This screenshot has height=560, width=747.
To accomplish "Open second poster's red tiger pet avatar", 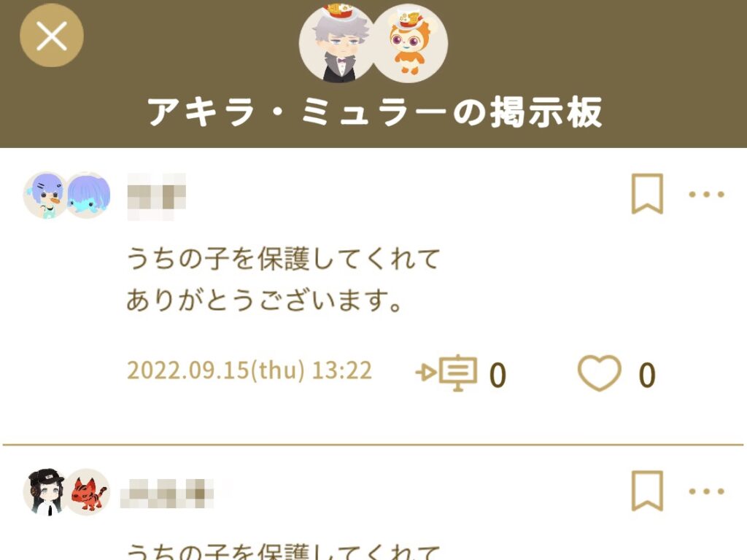I will point(88,492).
